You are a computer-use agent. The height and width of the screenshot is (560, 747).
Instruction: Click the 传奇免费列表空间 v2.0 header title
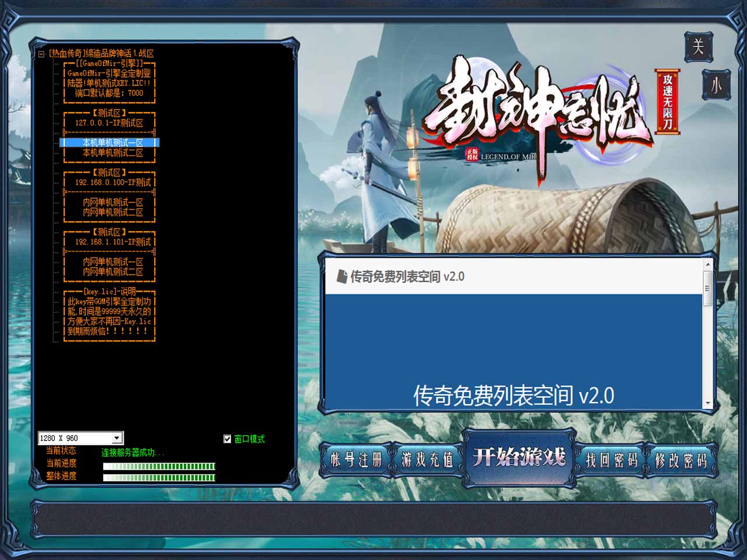[x=407, y=276]
